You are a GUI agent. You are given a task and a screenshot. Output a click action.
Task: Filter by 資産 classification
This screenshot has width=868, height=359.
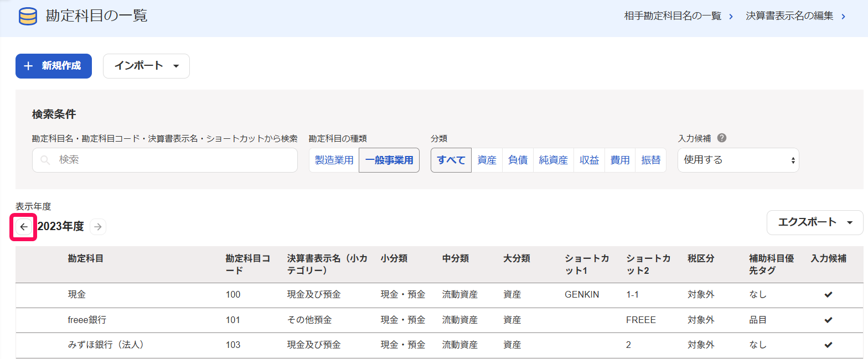pyautogui.click(x=487, y=160)
